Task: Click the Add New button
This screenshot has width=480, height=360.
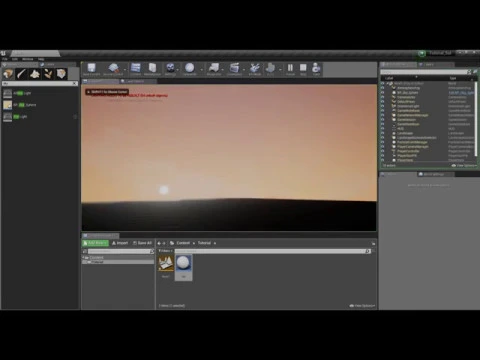Action: click(95, 243)
